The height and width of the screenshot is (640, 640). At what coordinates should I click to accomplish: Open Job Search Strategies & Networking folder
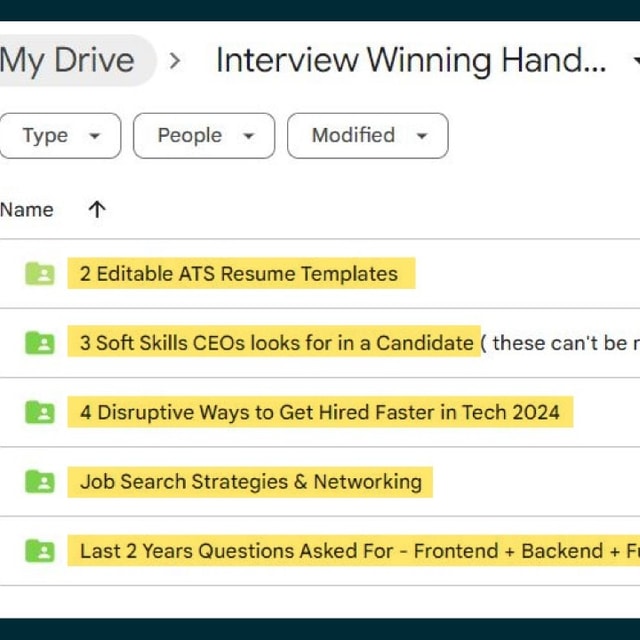251,482
